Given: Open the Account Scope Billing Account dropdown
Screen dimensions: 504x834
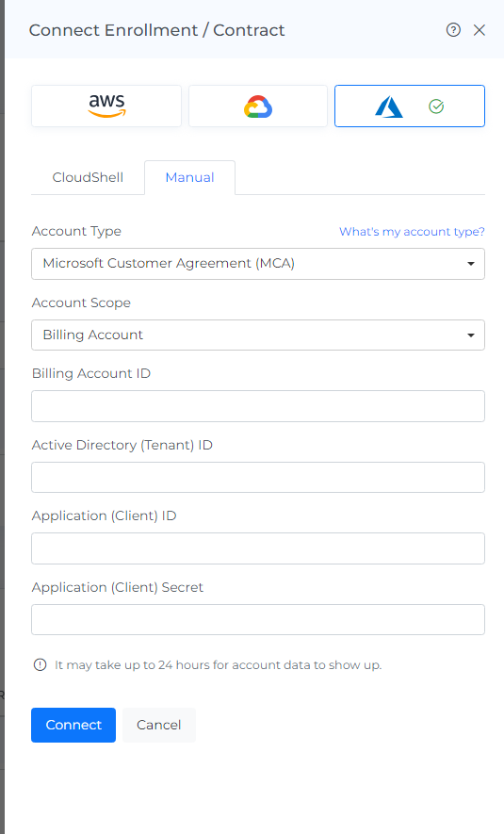Looking at the screenshot, I should tap(258, 335).
